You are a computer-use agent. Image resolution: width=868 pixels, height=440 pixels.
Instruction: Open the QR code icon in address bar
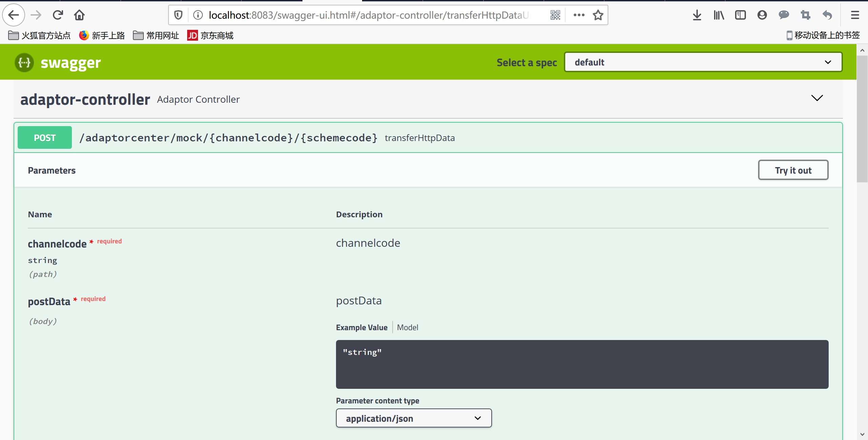pos(555,15)
